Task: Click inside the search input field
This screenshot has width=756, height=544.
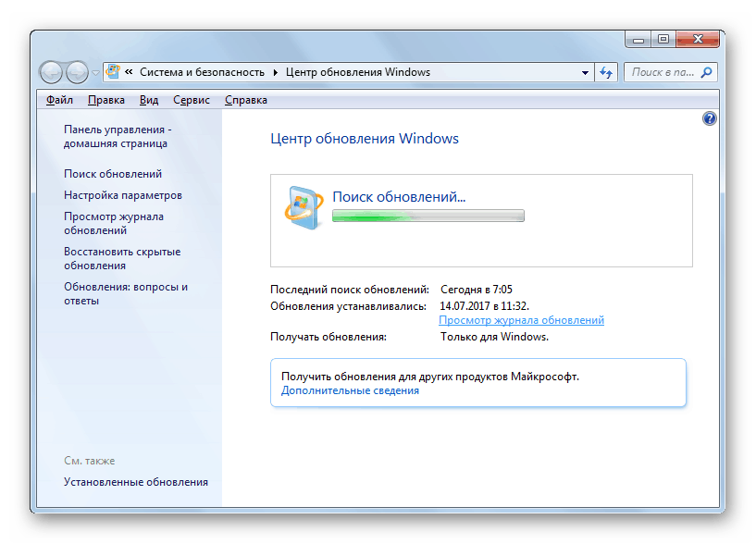Action: point(662,71)
